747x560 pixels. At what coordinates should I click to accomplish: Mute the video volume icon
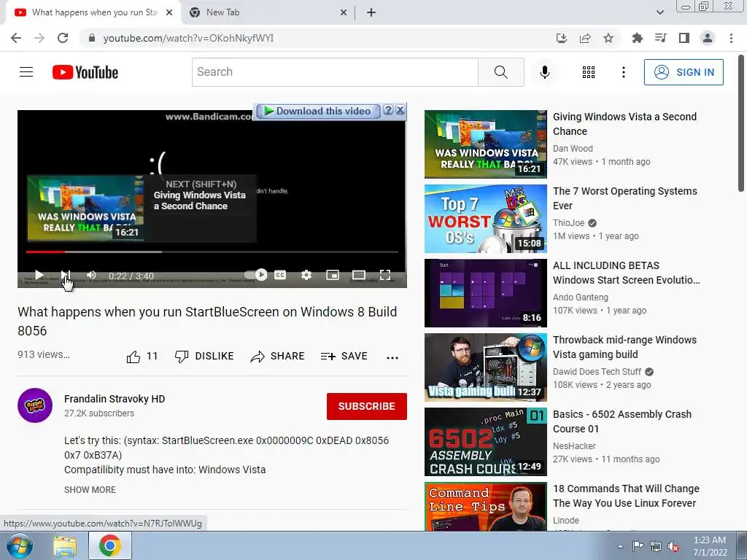[91, 275]
